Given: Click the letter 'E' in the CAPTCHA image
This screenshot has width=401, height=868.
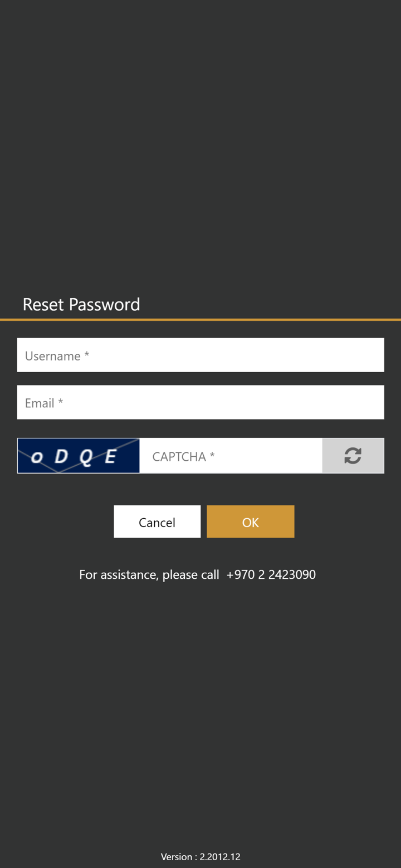Looking at the screenshot, I should click(x=110, y=457).
